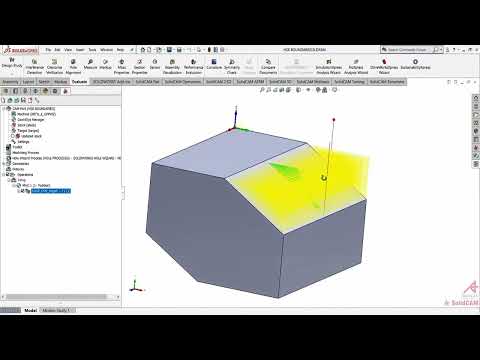Open Compare Documents tool

point(268,66)
